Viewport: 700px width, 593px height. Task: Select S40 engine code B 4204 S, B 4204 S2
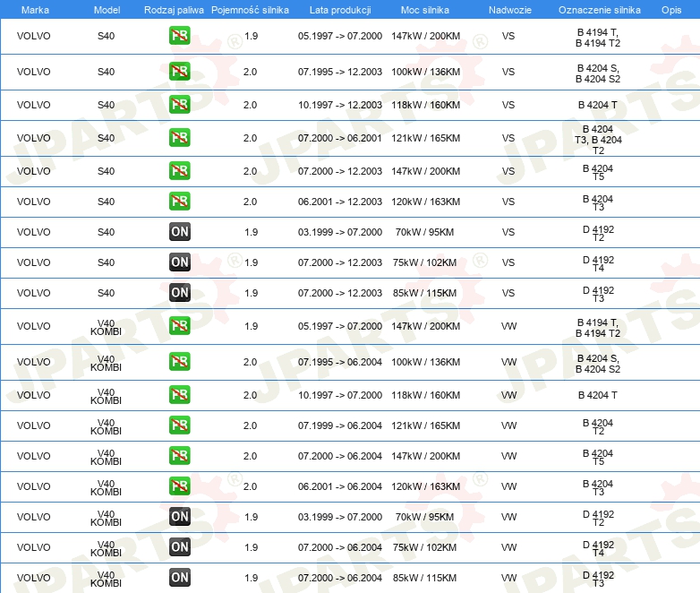598,73
